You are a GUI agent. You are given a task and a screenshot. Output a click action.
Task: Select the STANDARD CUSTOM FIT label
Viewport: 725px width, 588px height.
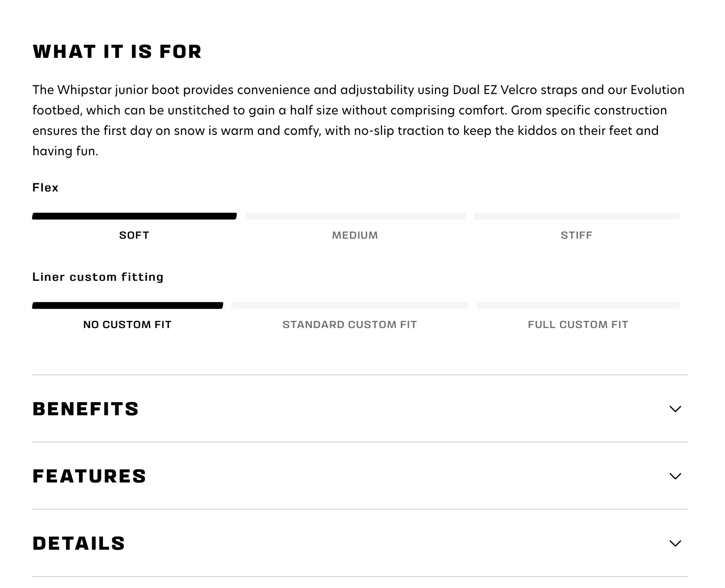349,325
